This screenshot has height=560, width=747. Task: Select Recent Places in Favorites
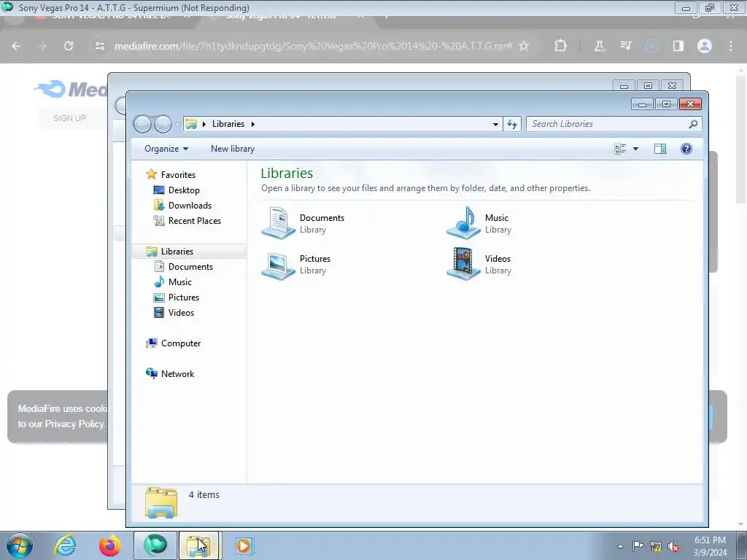coord(194,220)
